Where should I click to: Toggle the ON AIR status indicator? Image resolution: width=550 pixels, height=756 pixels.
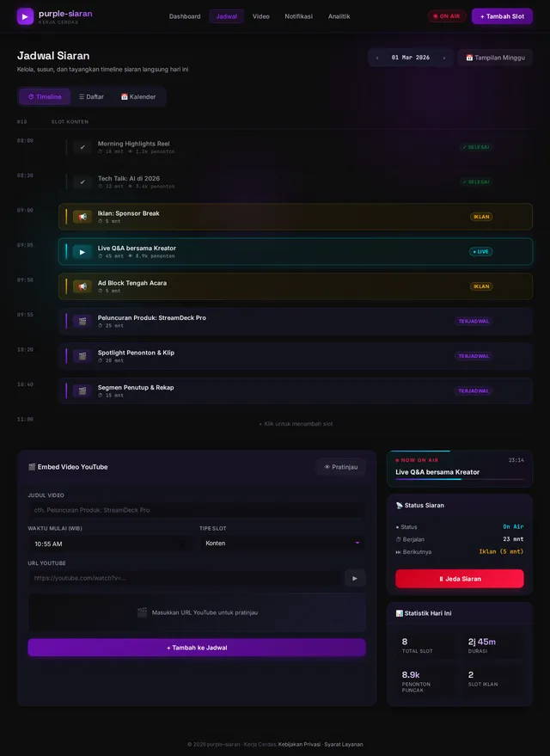pos(446,16)
